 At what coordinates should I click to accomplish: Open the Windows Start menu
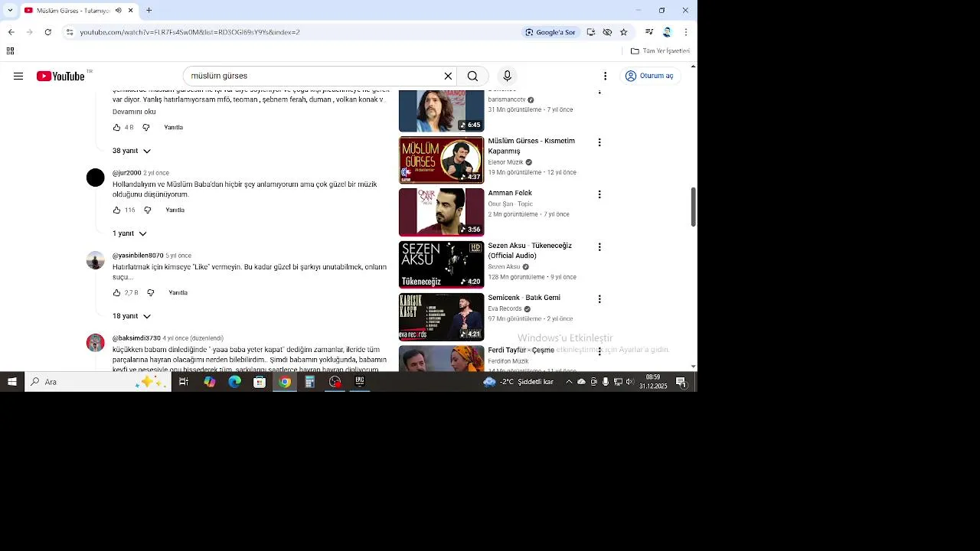click(x=11, y=382)
